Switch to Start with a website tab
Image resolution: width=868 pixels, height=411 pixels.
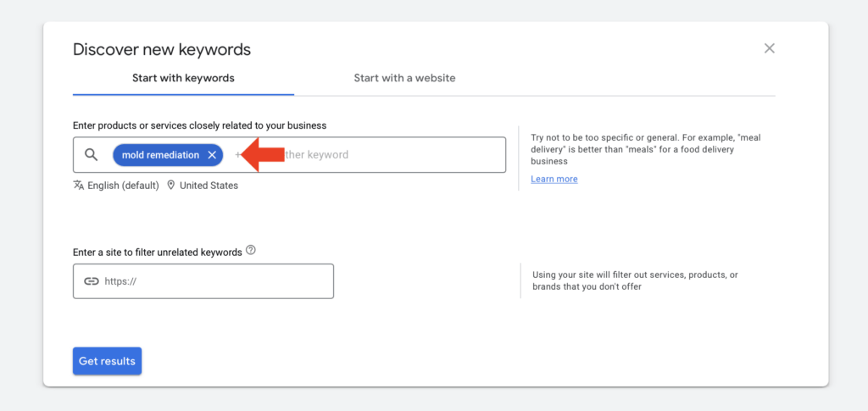pyautogui.click(x=404, y=78)
